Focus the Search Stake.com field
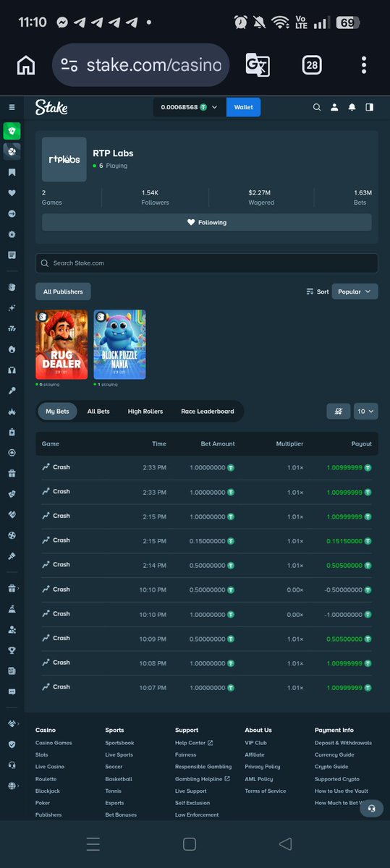The width and height of the screenshot is (390, 868). pyautogui.click(x=207, y=263)
